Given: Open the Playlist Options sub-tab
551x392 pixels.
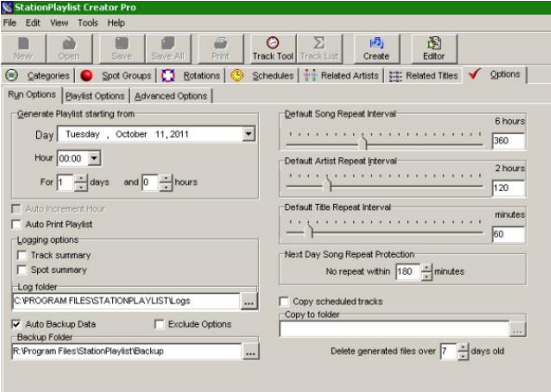Looking at the screenshot, I should click(x=94, y=96).
